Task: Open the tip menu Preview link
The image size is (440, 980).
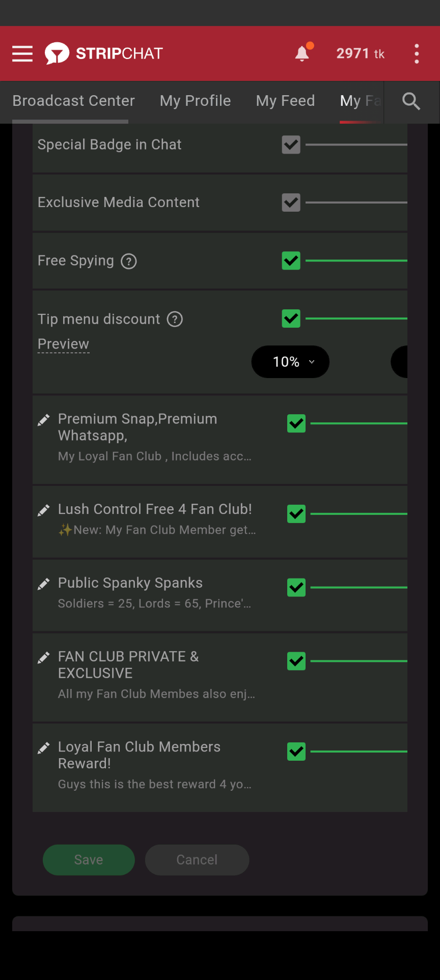Action: pos(63,344)
